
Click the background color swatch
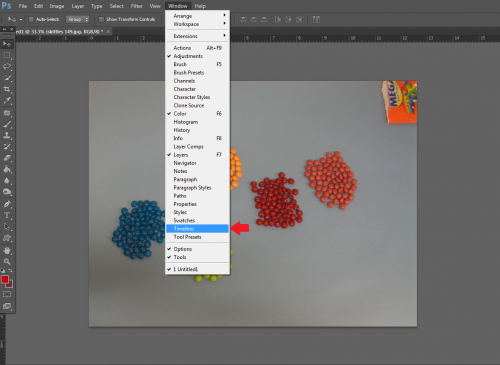click(x=10, y=285)
